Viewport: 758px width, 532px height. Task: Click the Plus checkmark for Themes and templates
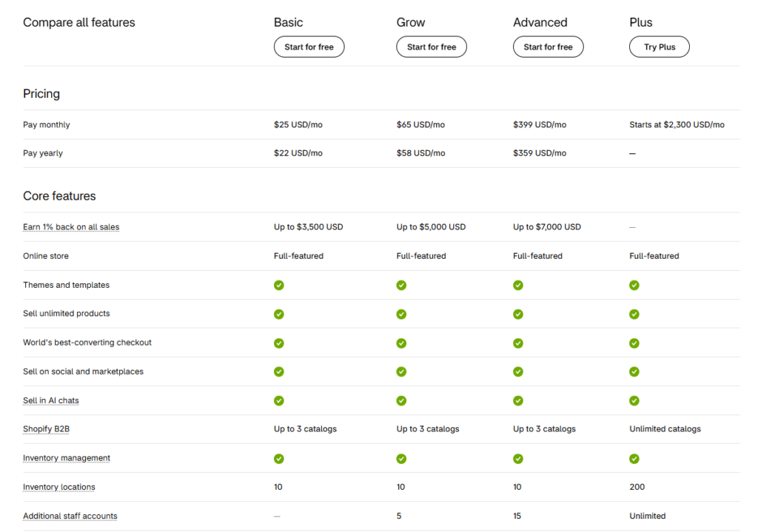click(634, 285)
